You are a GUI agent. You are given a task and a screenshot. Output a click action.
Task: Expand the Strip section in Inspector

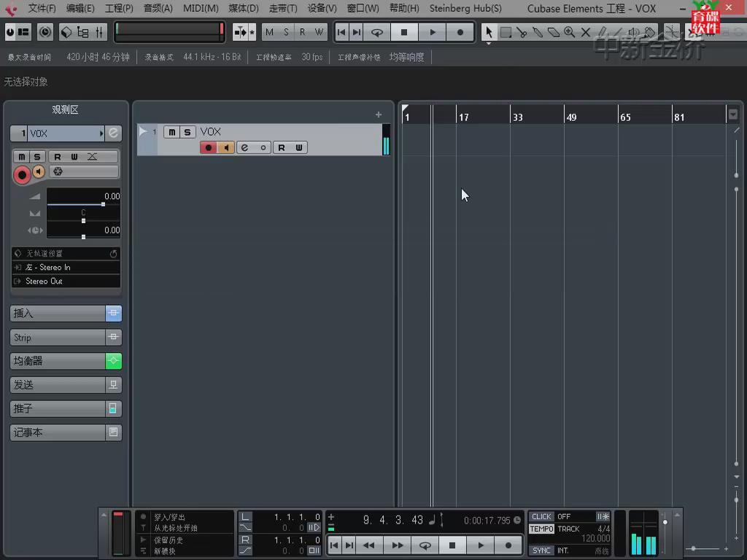pyautogui.click(x=58, y=337)
